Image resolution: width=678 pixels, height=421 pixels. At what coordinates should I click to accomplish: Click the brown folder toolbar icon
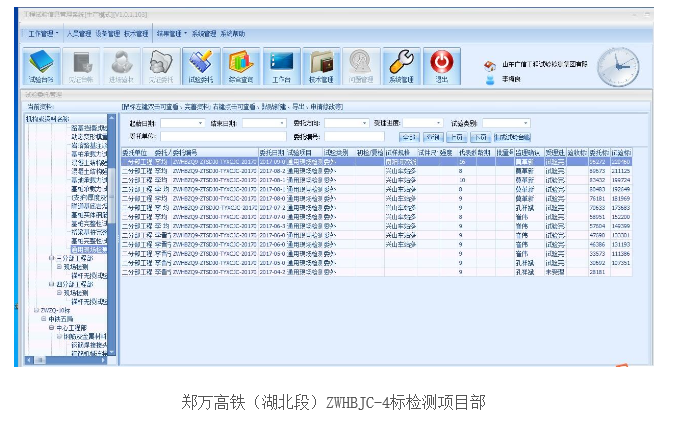click(x=321, y=64)
